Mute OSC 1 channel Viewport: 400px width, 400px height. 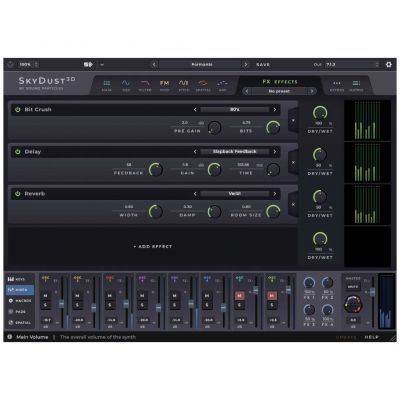[46, 296]
